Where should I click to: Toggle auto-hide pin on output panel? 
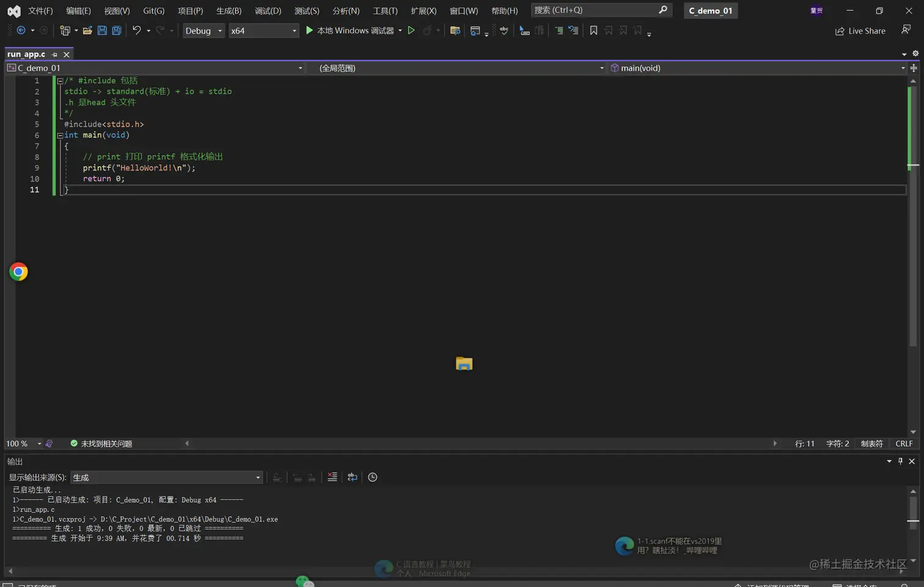(900, 461)
